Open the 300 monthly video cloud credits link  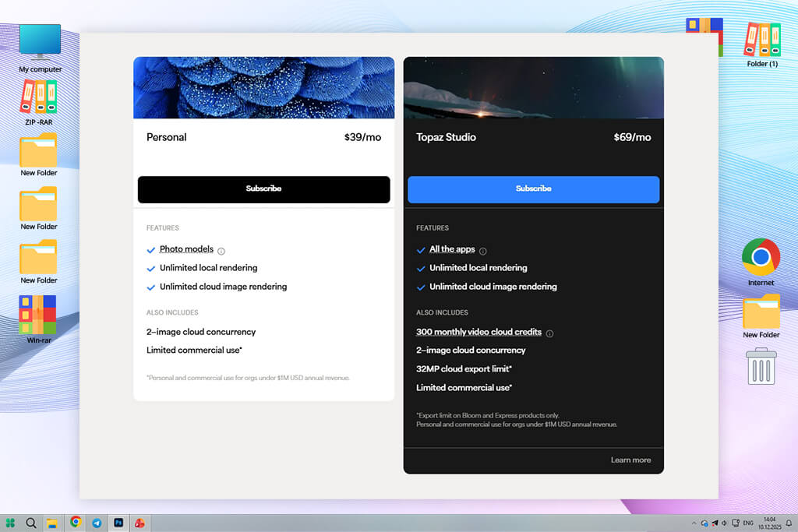point(479,332)
